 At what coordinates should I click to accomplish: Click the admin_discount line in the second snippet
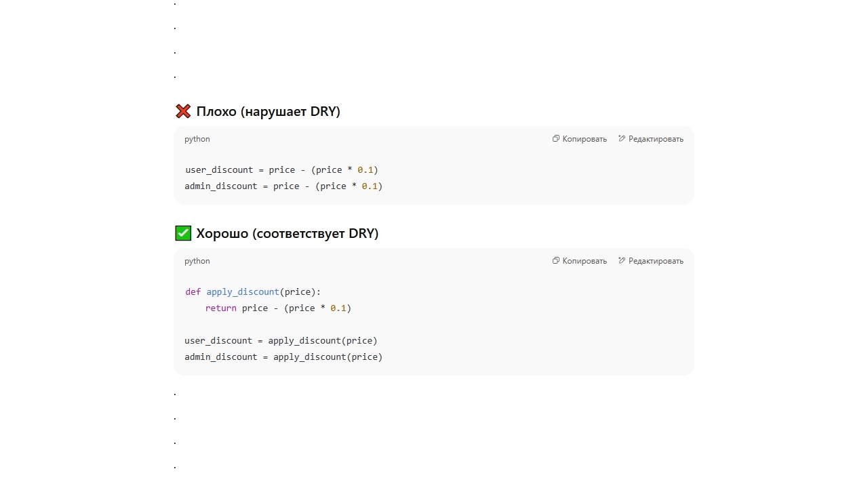coord(283,357)
